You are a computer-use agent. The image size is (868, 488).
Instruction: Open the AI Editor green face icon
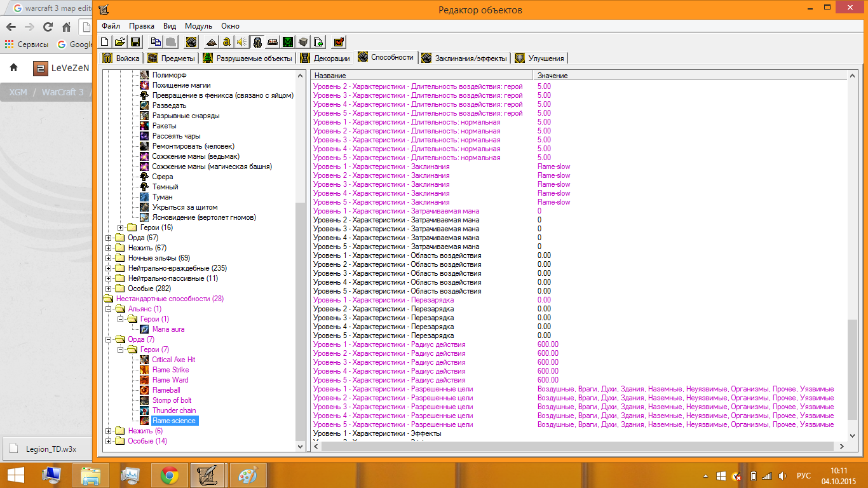point(288,42)
